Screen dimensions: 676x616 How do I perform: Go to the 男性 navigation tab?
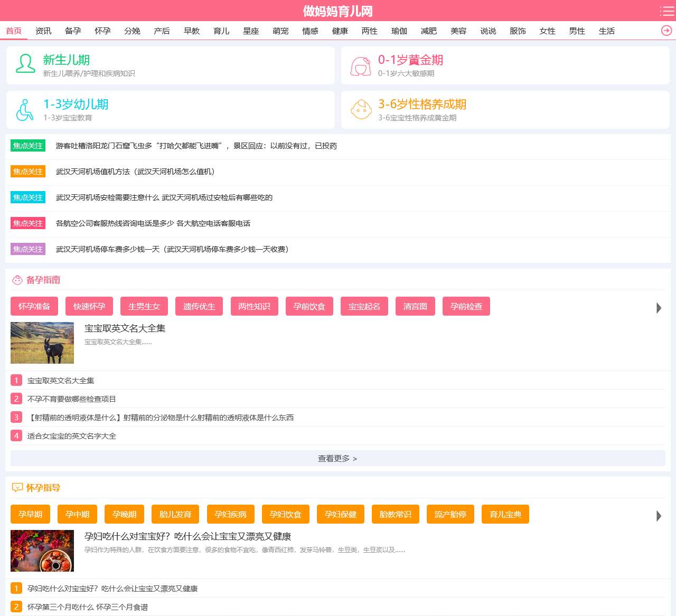coord(577,31)
